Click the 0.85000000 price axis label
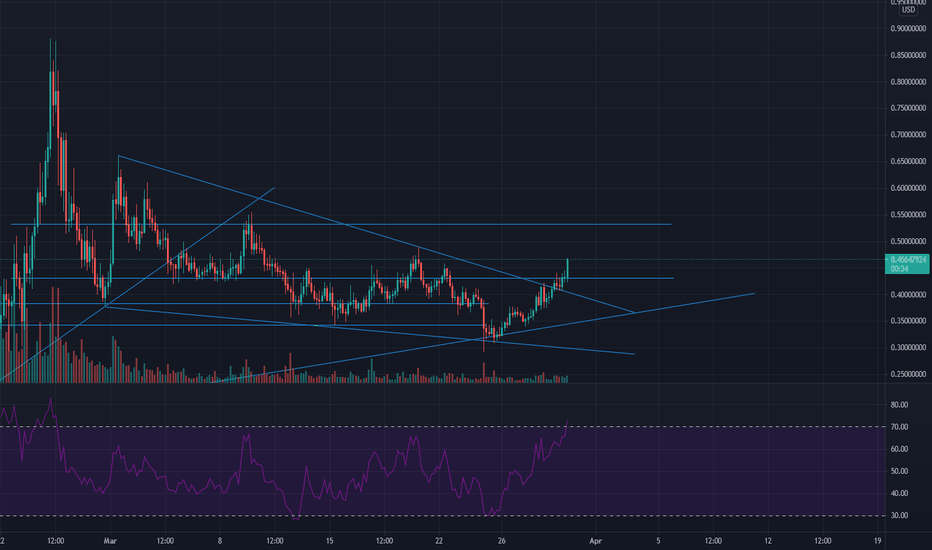 908,55
